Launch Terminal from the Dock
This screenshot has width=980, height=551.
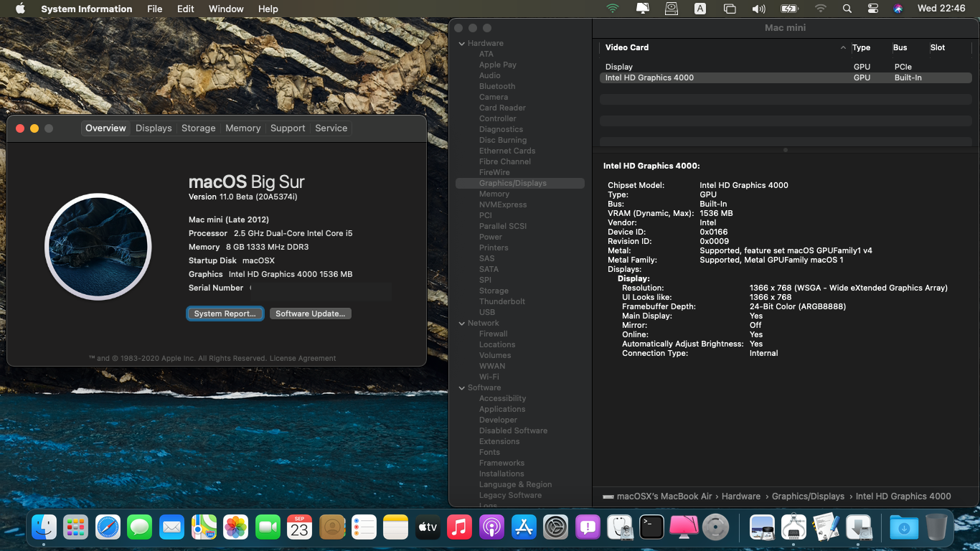(651, 528)
